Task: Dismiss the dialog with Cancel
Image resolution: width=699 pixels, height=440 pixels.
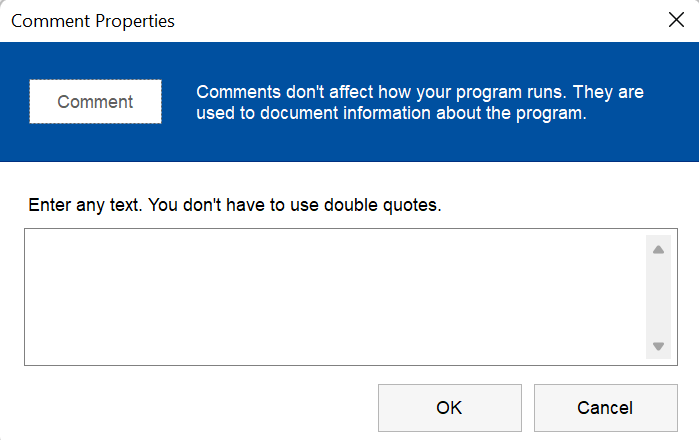Action: (606, 408)
